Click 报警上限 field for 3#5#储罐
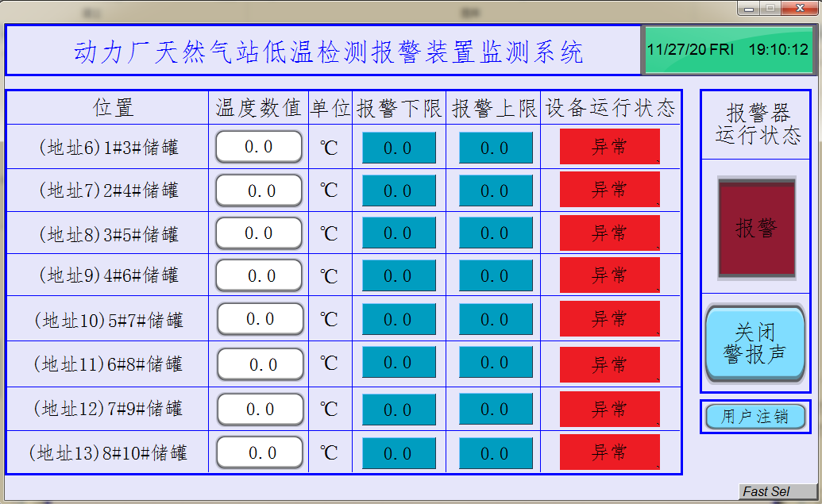822x504 pixels. pos(495,233)
